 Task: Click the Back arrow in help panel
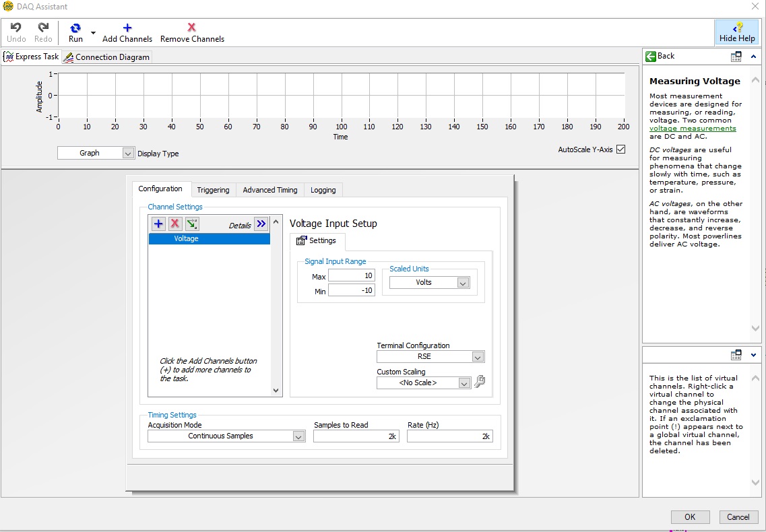click(651, 57)
